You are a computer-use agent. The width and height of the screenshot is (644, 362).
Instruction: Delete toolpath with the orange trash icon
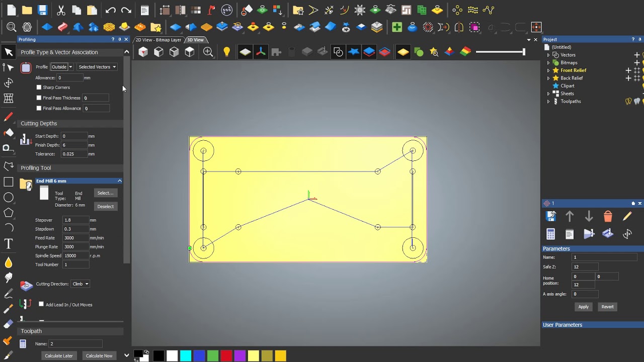point(608,216)
